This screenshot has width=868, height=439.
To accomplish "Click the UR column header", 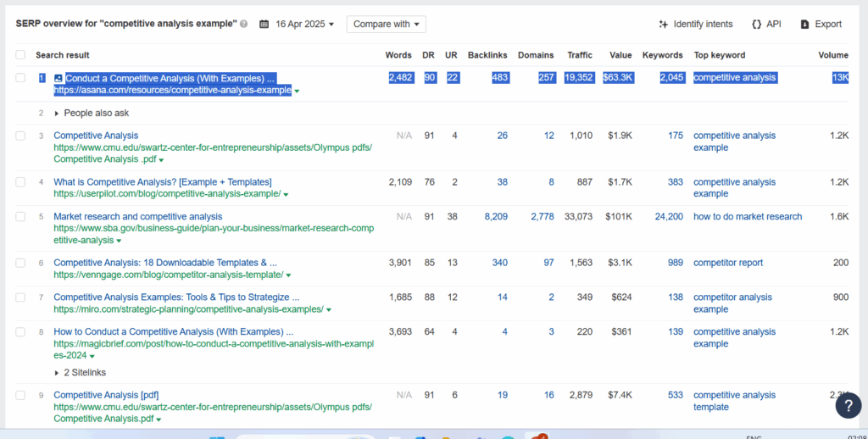I will click(x=451, y=55).
